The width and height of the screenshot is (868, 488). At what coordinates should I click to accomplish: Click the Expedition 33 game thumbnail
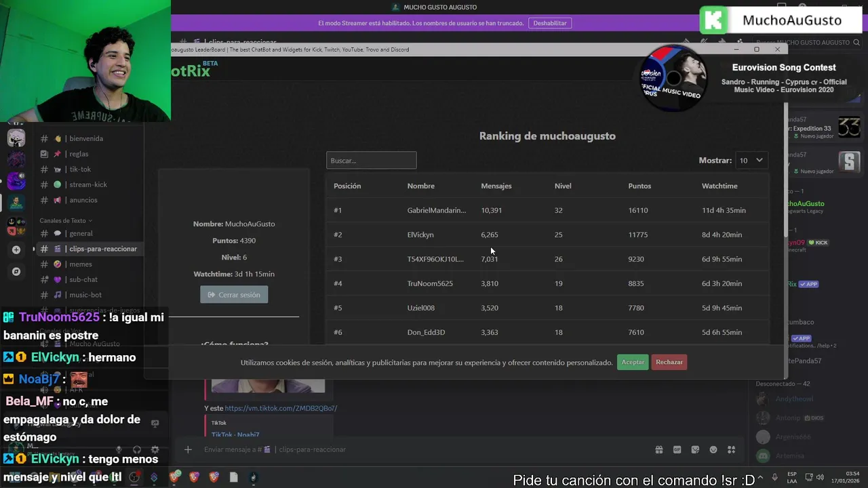[x=849, y=127]
